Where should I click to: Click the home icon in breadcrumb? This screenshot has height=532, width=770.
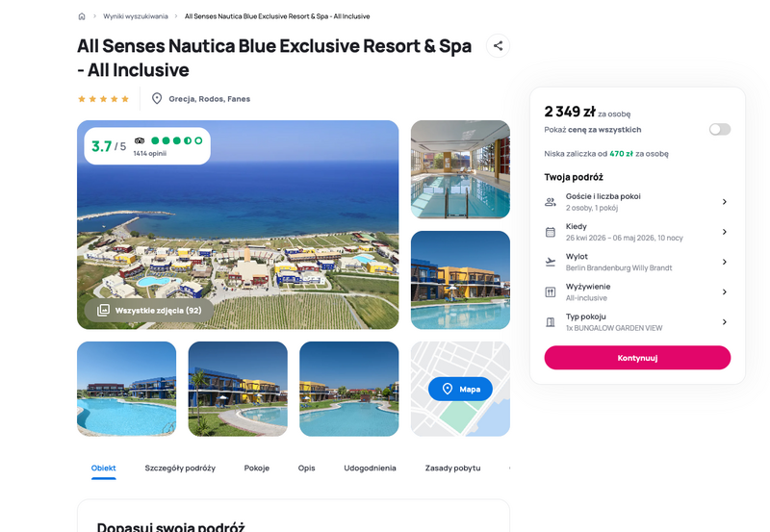click(82, 16)
